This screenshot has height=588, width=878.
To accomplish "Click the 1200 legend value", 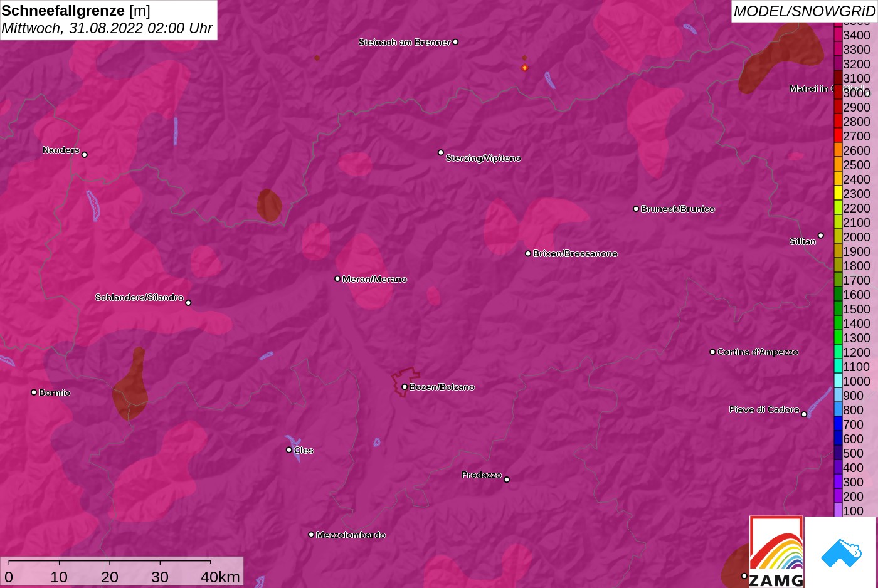I will [x=857, y=352].
